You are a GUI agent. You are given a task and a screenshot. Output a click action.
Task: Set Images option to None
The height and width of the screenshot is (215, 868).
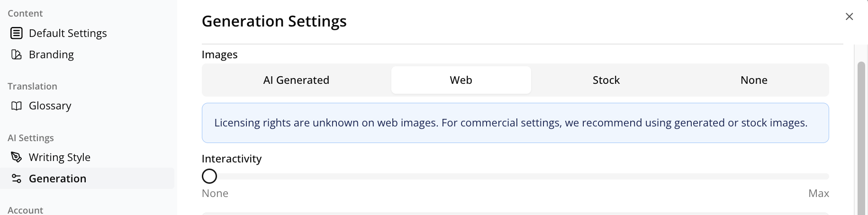pyautogui.click(x=754, y=80)
